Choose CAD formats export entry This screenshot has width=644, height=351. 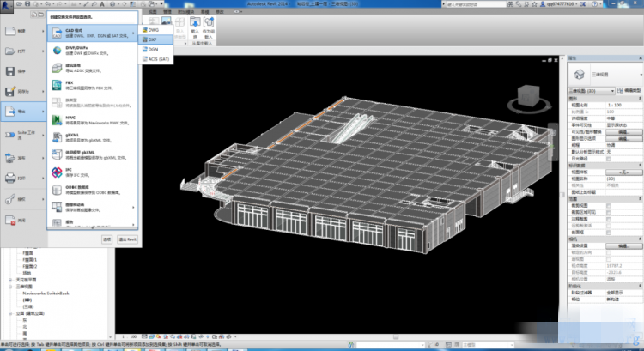coord(92,33)
